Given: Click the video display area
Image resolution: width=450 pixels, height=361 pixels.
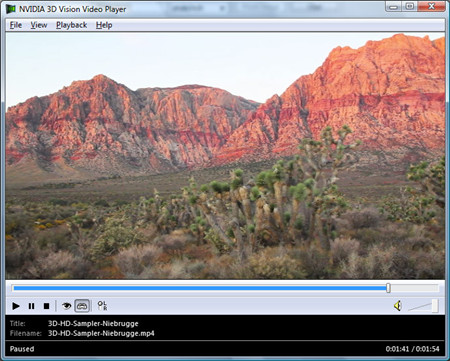Looking at the screenshot, I should pos(225,156).
